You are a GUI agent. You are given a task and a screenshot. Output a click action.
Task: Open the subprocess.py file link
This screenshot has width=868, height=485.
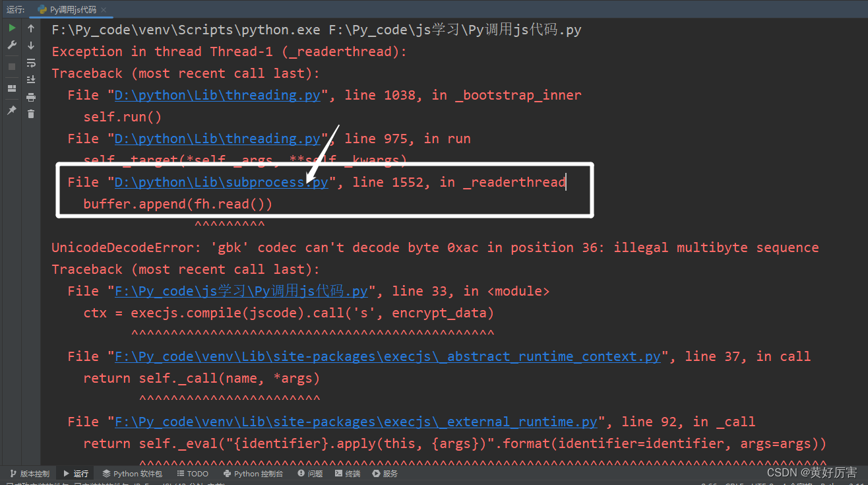221,182
